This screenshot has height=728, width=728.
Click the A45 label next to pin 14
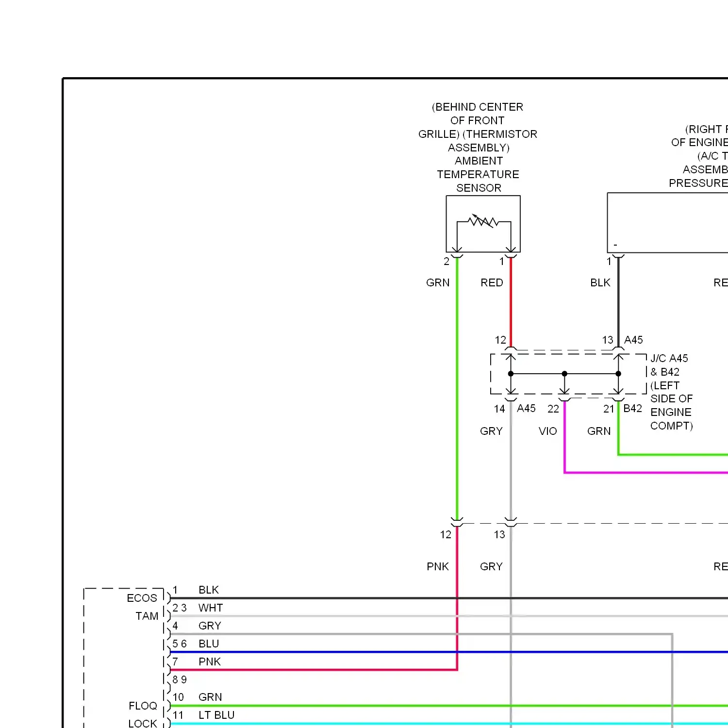pyautogui.click(x=526, y=409)
